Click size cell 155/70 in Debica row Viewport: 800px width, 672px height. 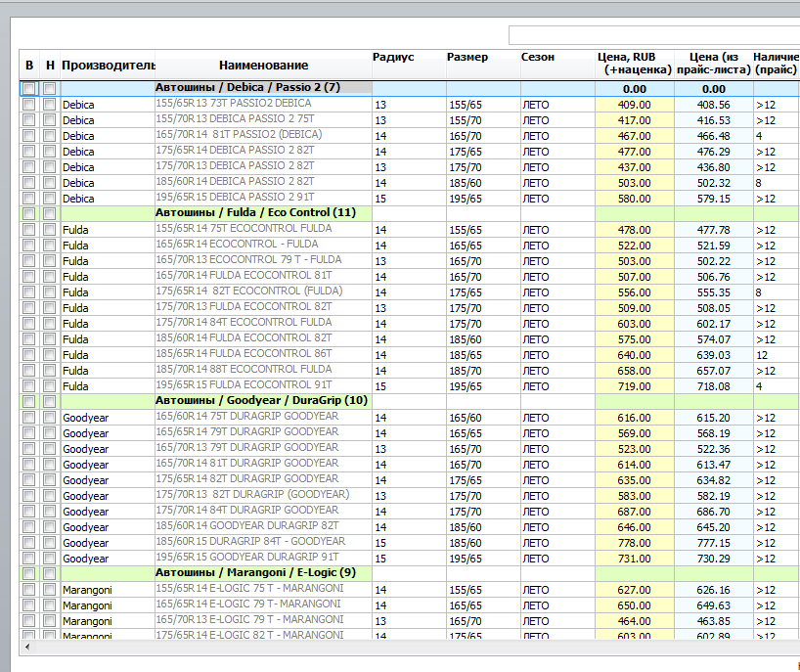[483, 120]
